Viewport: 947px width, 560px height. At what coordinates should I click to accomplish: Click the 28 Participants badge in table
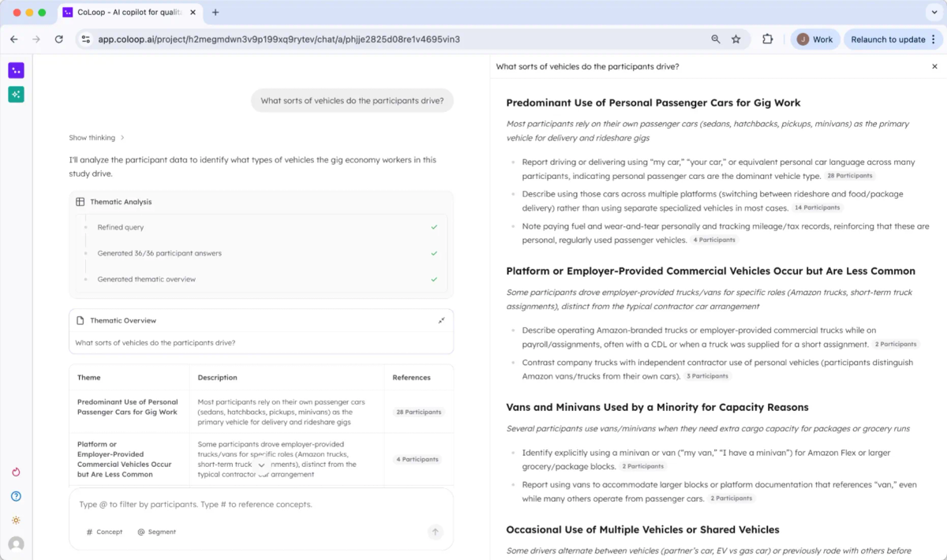point(419,412)
